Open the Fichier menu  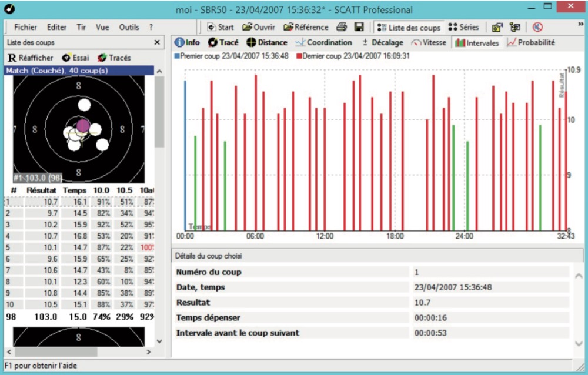pyautogui.click(x=25, y=27)
